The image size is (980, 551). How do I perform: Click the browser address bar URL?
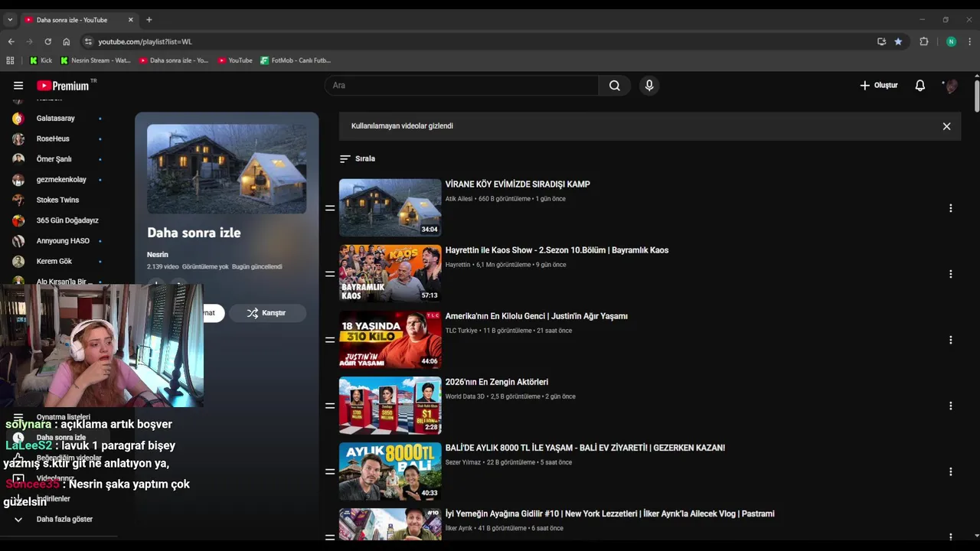coord(145,41)
